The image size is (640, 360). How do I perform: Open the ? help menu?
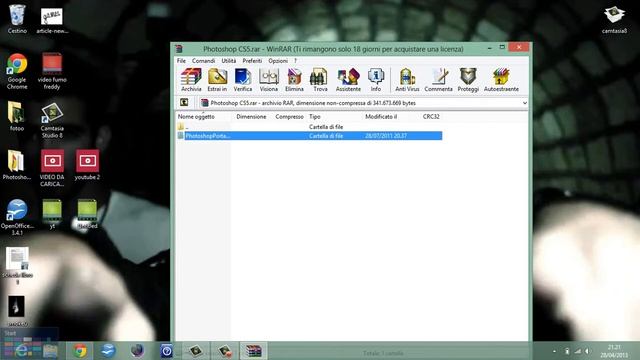point(295,61)
